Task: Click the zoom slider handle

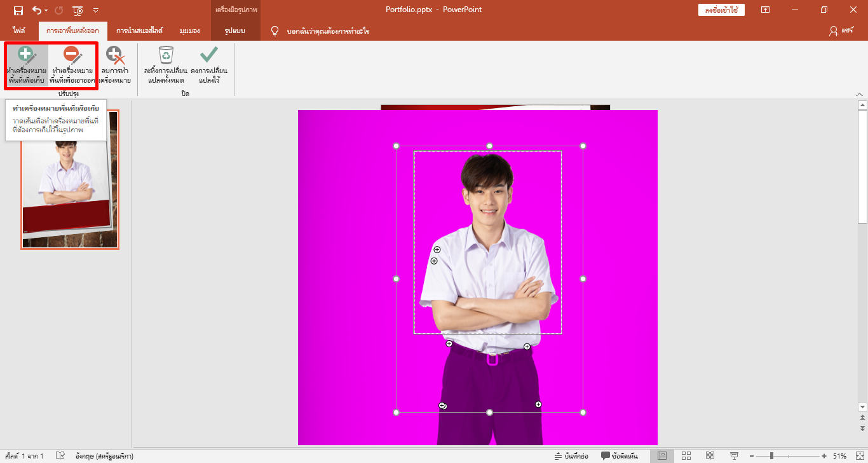Action: click(771, 456)
